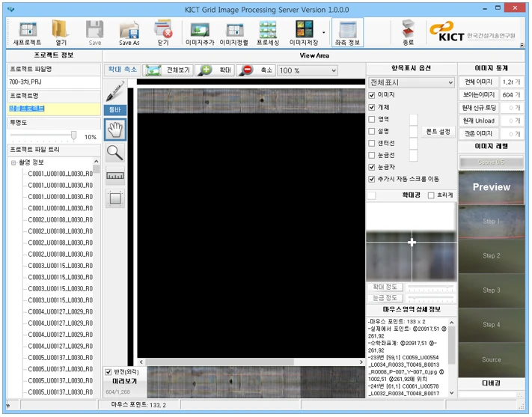This screenshot has height=417, width=532.
Task: Click the 종료 exit icon
Action: point(408,33)
